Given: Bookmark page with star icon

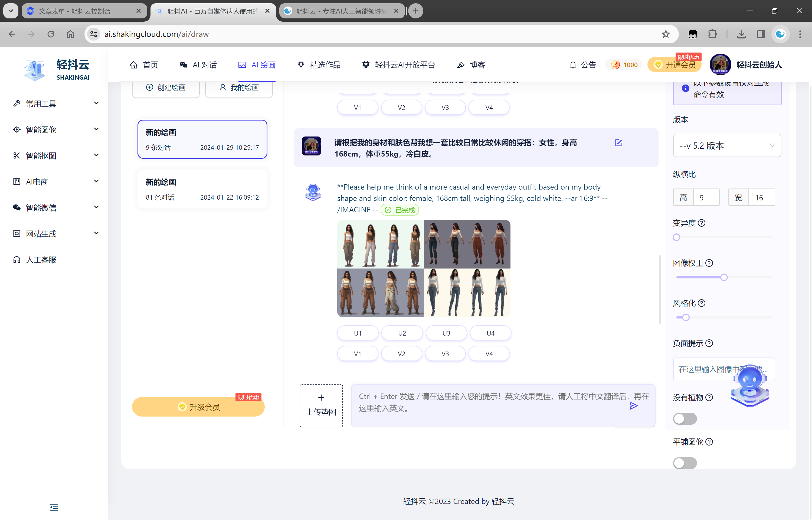Looking at the screenshot, I should tap(665, 34).
